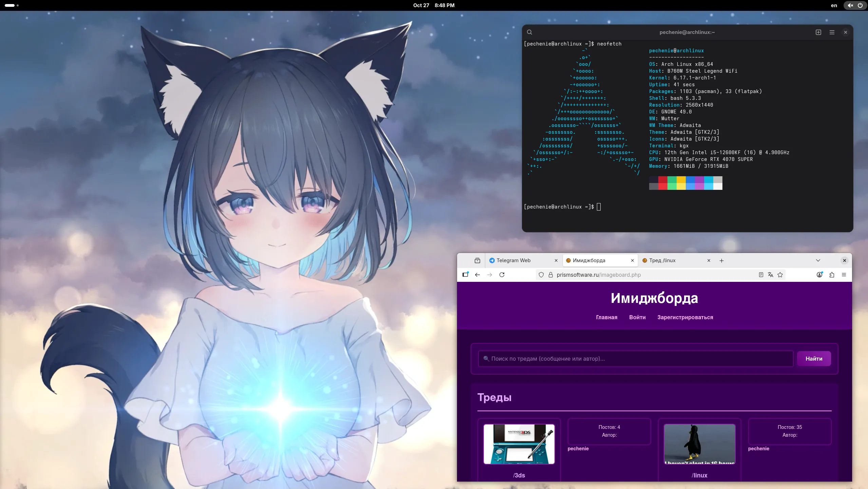
Task: Open the en keyboard layout menu
Action: tap(834, 5)
